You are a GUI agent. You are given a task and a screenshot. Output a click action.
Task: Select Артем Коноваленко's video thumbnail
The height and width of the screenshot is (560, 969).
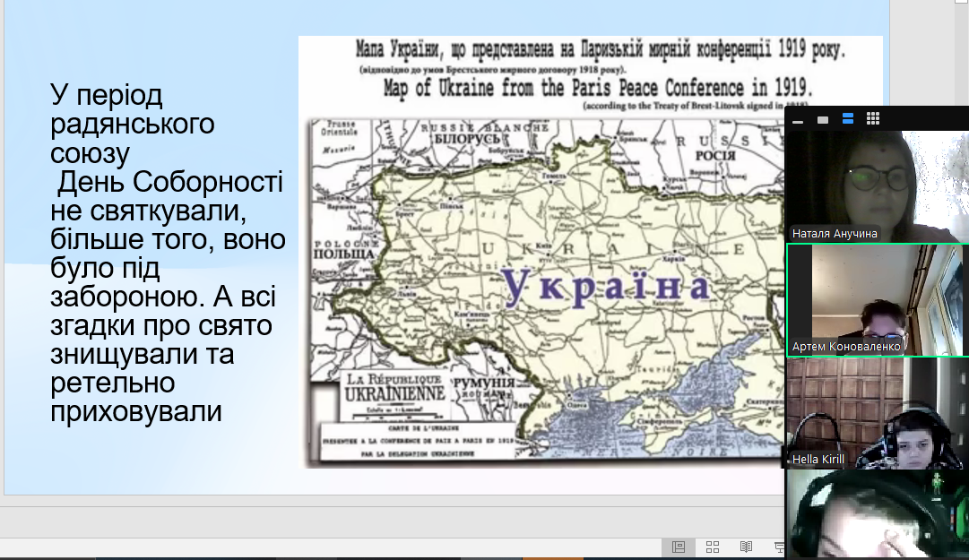pyautogui.click(x=877, y=300)
